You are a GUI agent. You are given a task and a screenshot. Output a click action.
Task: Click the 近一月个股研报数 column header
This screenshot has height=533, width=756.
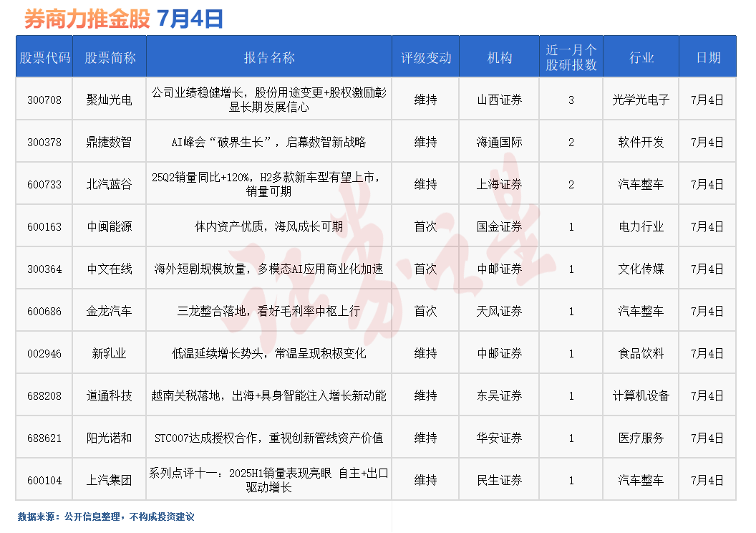[571, 57]
